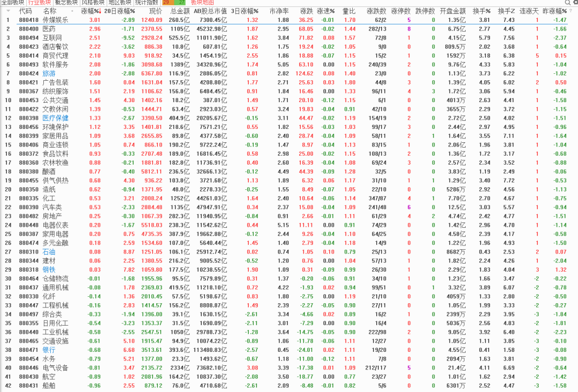
Task: Switch to 行业板块 tab
Action: tap(40, 2)
